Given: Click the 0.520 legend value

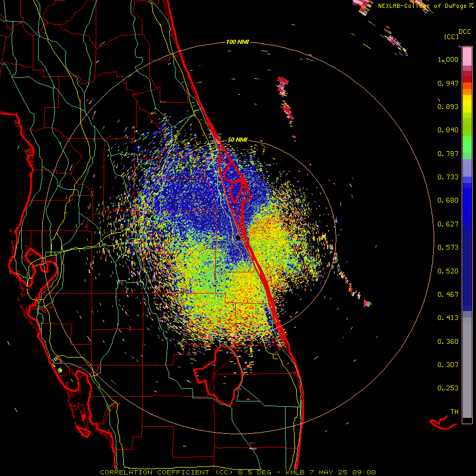Looking at the screenshot, I should [448, 271].
